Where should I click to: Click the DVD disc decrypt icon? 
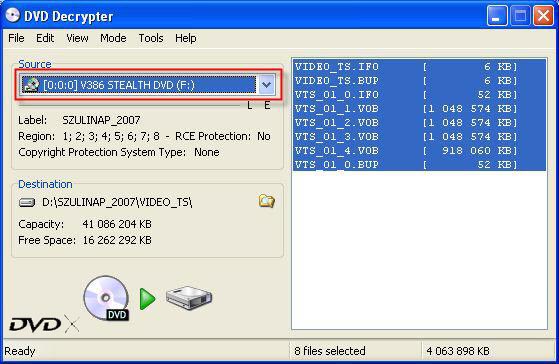106,298
